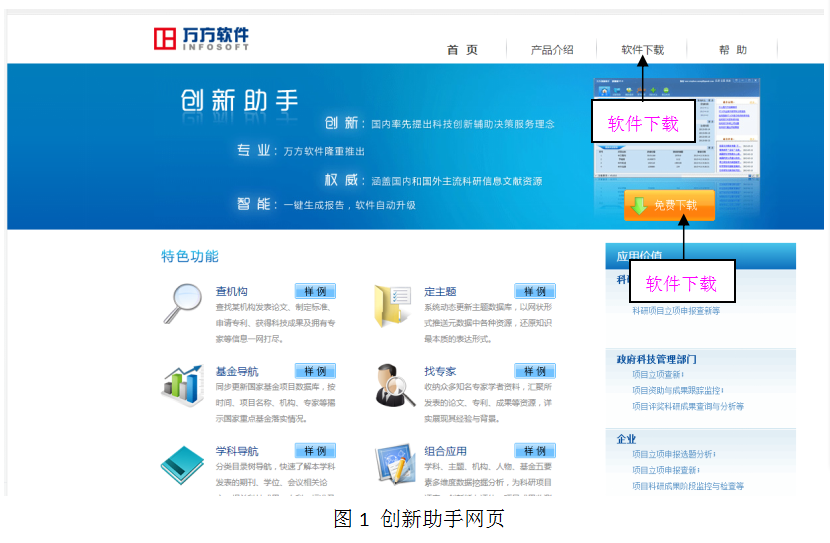Click the 样例 button next to 查机构
The width and height of the screenshot is (830, 543).
pos(315,291)
